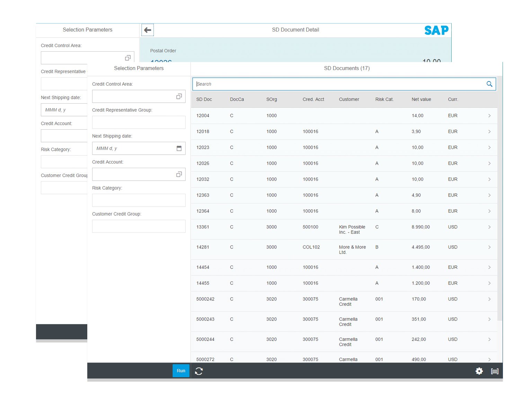Click Next Shipping date field in back window
The width and height of the screenshot is (532, 400).
pos(64,110)
